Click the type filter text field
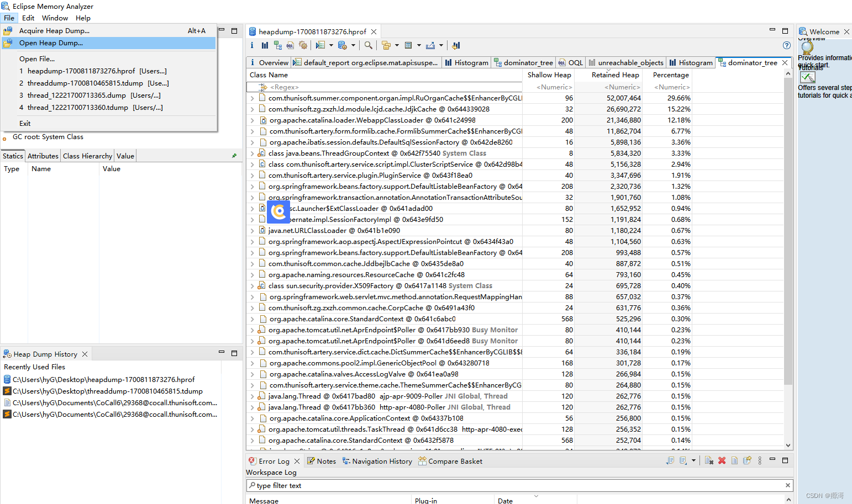The image size is (852, 504). 516,486
